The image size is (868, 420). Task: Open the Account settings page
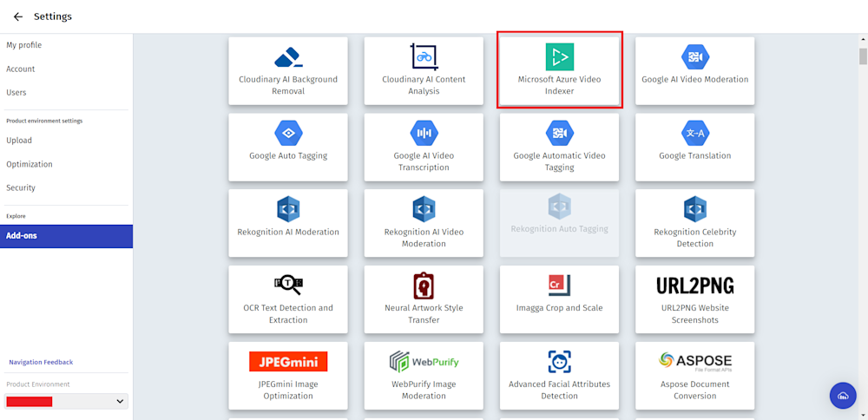(21, 69)
